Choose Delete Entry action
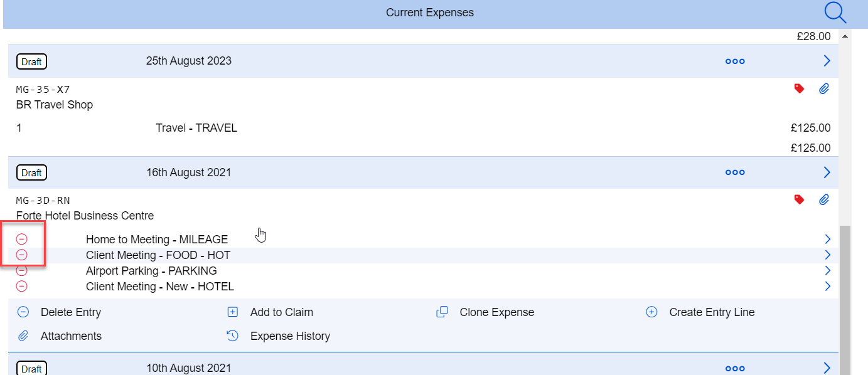Image resolution: width=868 pixels, height=375 pixels. point(71,312)
